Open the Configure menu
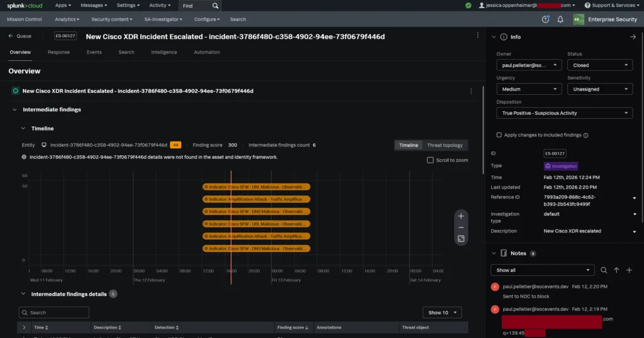The width and height of the screenshot is (644, 338). point(207,19)
